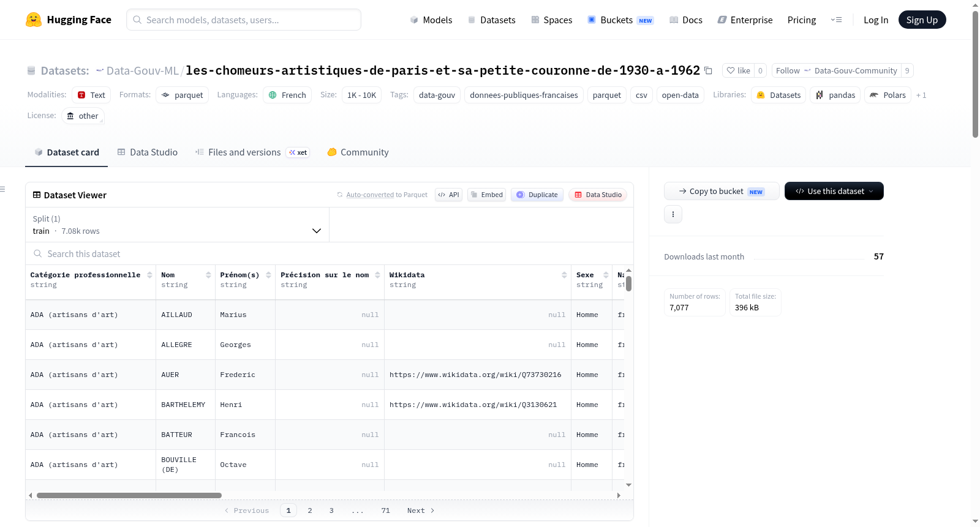Open Models in the top navigation

pos(431,20)
